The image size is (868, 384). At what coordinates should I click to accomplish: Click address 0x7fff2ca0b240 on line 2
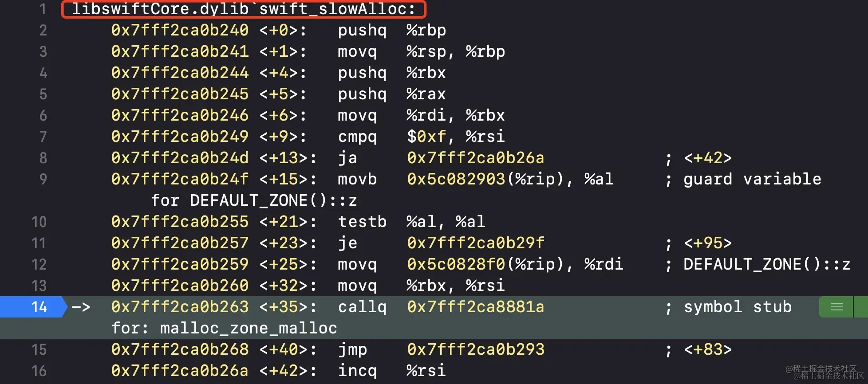pyautogui.click(x=180, y=30)
